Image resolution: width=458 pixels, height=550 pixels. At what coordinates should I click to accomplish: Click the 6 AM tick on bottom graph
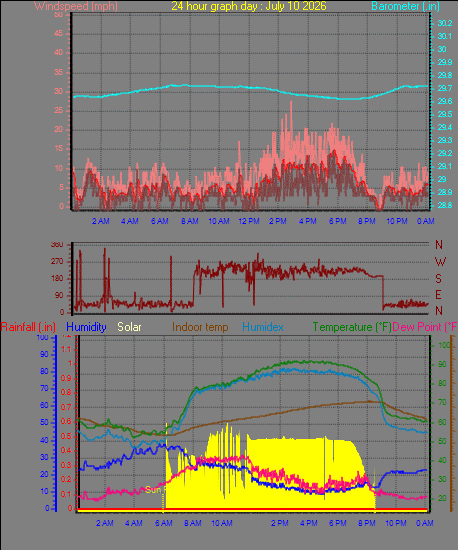(163, 523)
